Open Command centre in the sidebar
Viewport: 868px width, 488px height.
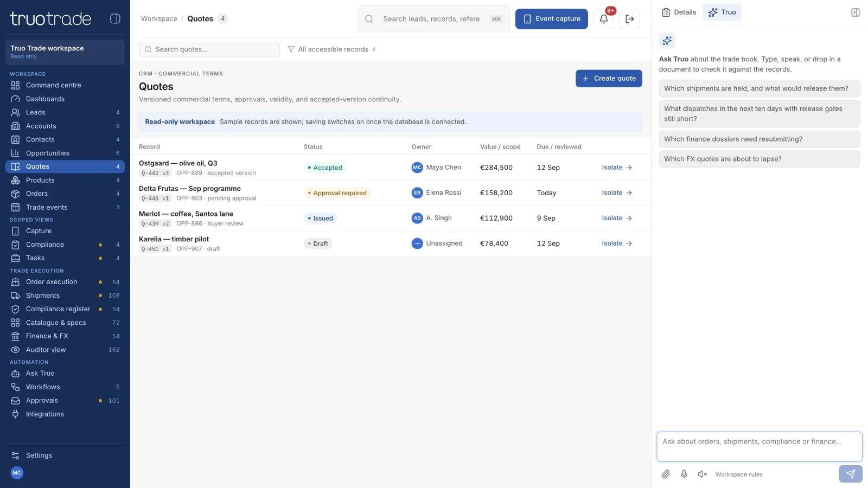tap(65, 85)
